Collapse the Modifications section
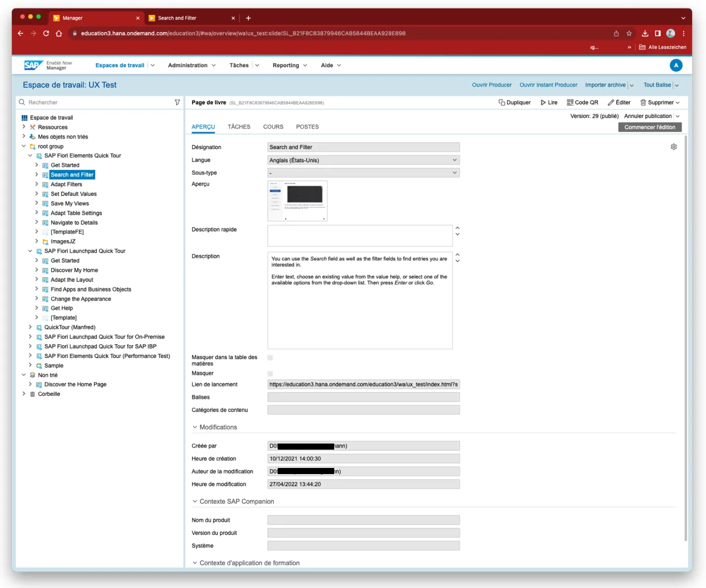 click(x=195, y=427)
